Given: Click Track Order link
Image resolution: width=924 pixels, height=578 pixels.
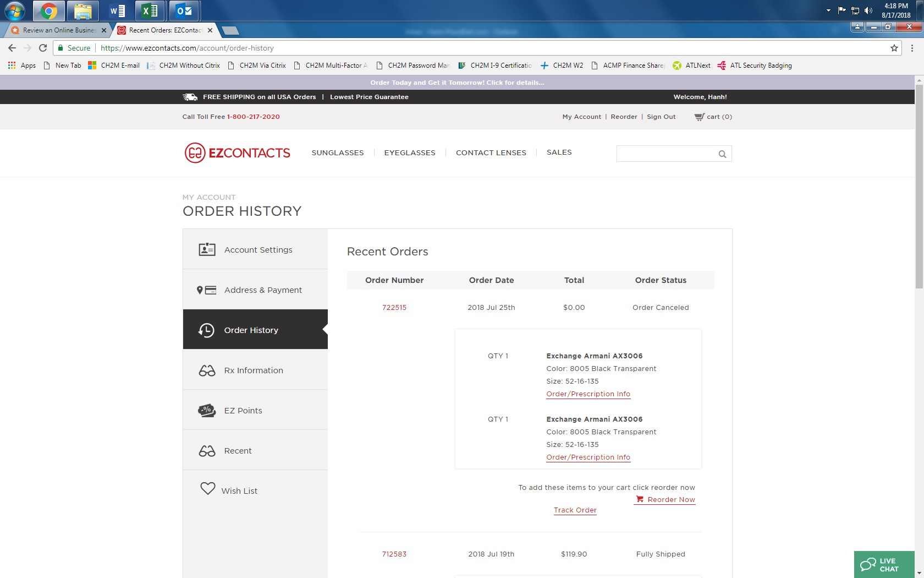Looking at the screenshot, I should [x=575, y=510].
